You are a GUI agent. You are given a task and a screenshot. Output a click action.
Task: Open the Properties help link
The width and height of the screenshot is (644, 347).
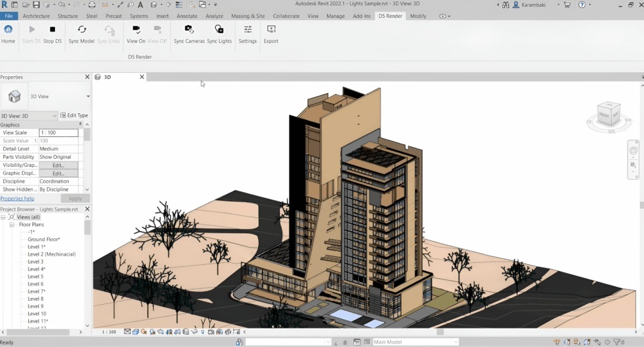[17, 199]
